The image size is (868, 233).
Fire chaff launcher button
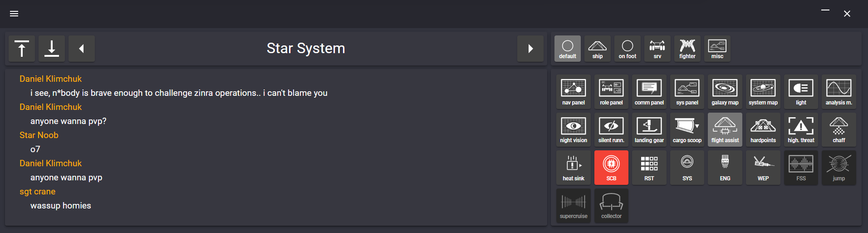coord(839,130)
